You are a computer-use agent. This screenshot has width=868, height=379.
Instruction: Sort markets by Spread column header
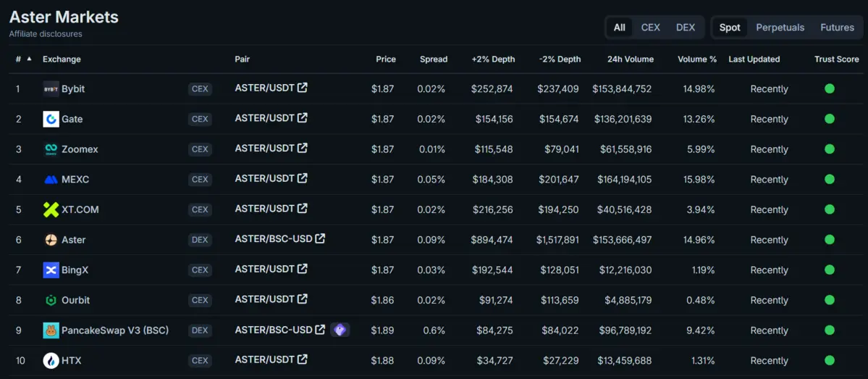(433, 59)
